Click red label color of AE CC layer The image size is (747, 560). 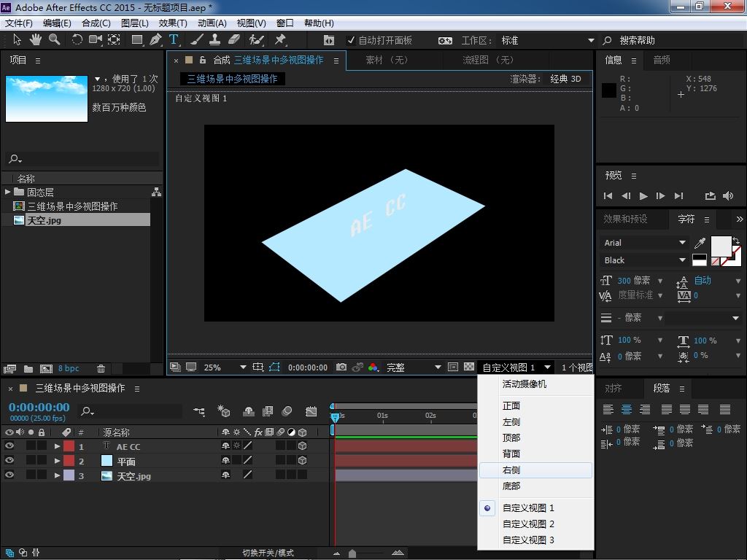pyautogui.click(x=69, y=446)
